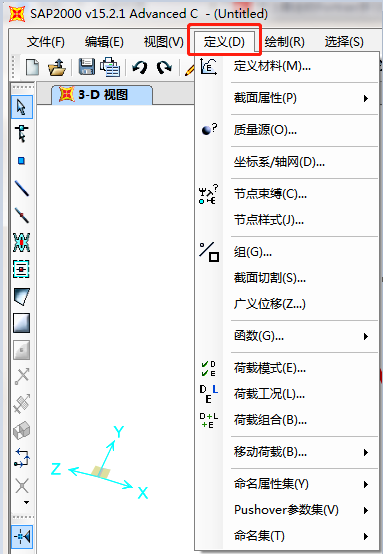Select the quick draw frame tool
The image size is (383, 554).
pyautogui.click(x=22, y=215)
